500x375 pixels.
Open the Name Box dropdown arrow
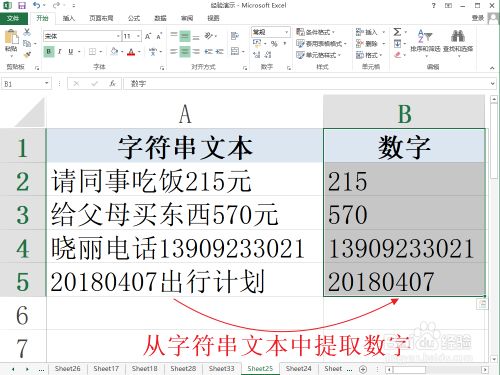47,83
